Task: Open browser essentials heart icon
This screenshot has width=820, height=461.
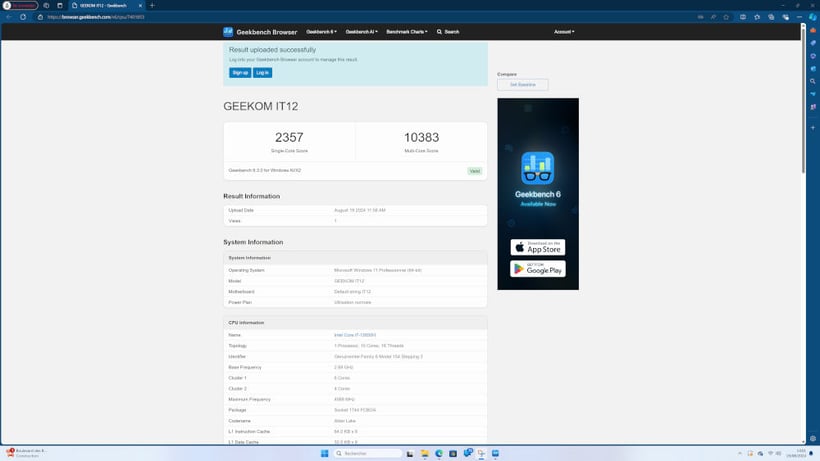Action: [x=785, y=17]
